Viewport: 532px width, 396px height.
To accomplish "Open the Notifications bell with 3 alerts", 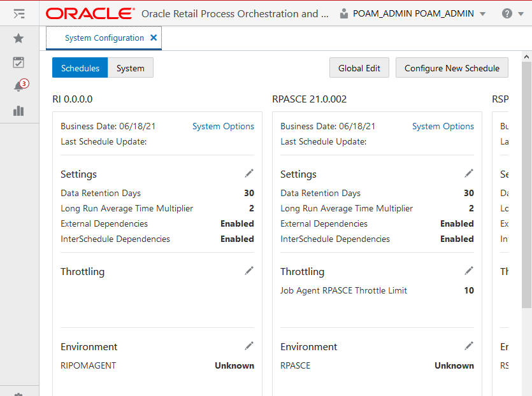I will tap(20, 85).
